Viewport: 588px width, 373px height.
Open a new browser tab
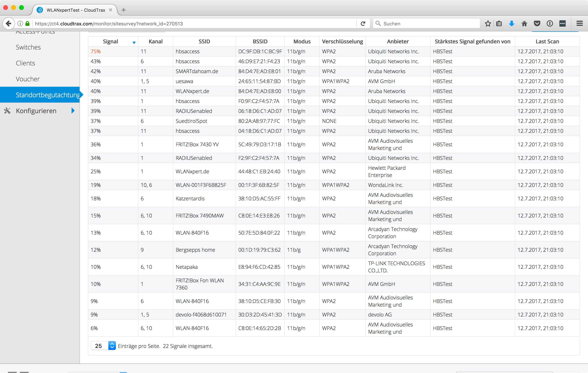coord(124,10)
